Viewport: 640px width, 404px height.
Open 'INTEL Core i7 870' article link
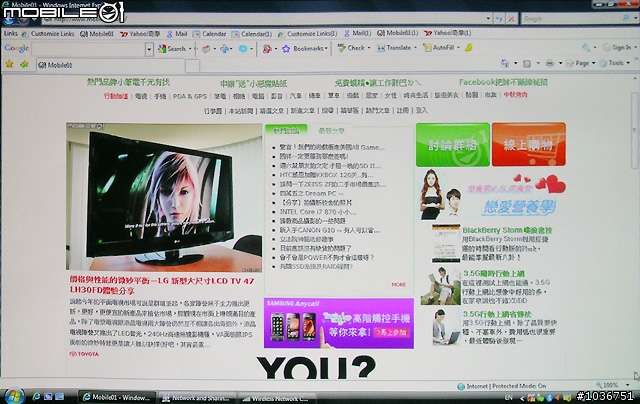pos(318,212)
